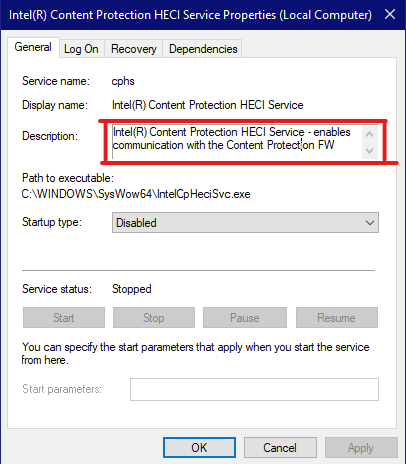Click the dialog title bar text
Screen dimensions: 406x464
point(190,15)
